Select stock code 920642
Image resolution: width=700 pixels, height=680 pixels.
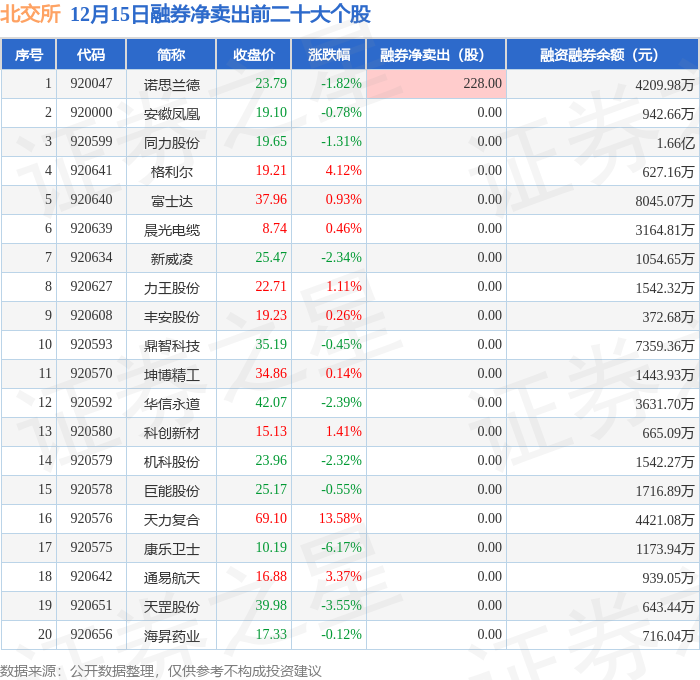point(91,577)
